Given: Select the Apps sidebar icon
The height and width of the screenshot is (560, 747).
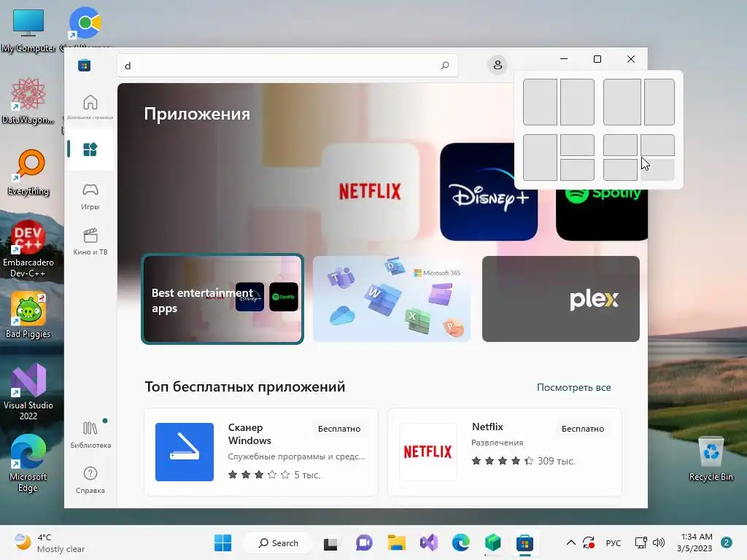Looking at the screenshot, I should tap(90, 149).
